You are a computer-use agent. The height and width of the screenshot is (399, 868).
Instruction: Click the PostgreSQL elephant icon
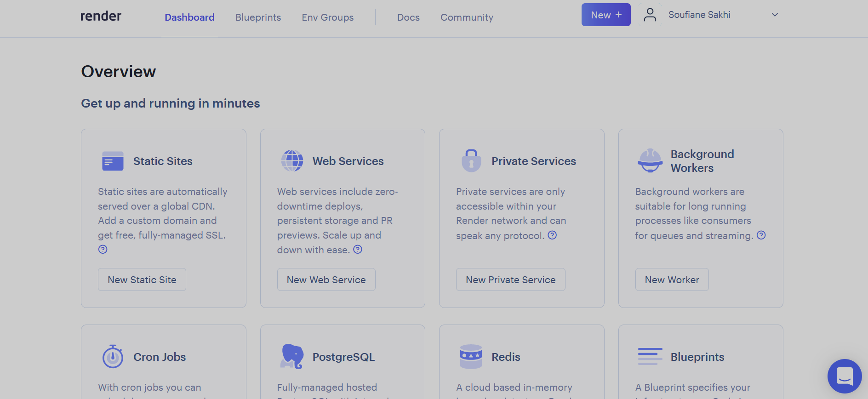point(292,357)
